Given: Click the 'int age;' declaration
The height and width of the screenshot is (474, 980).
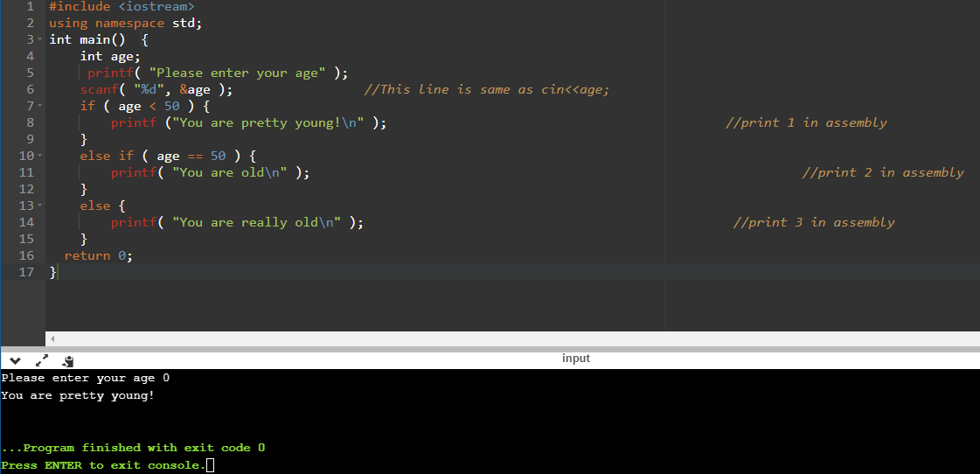Looking at the screenshot, I should [110, 56].
